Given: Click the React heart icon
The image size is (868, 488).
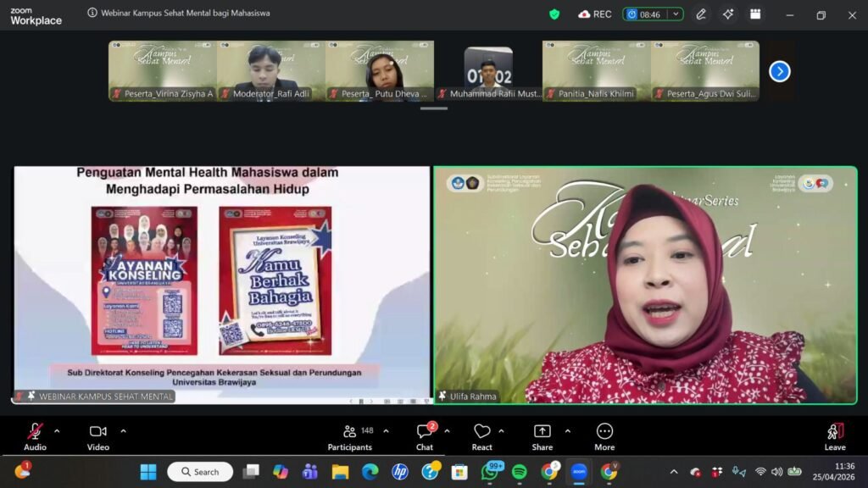Looking at the screenshot, I should click(x=481, y=432).
